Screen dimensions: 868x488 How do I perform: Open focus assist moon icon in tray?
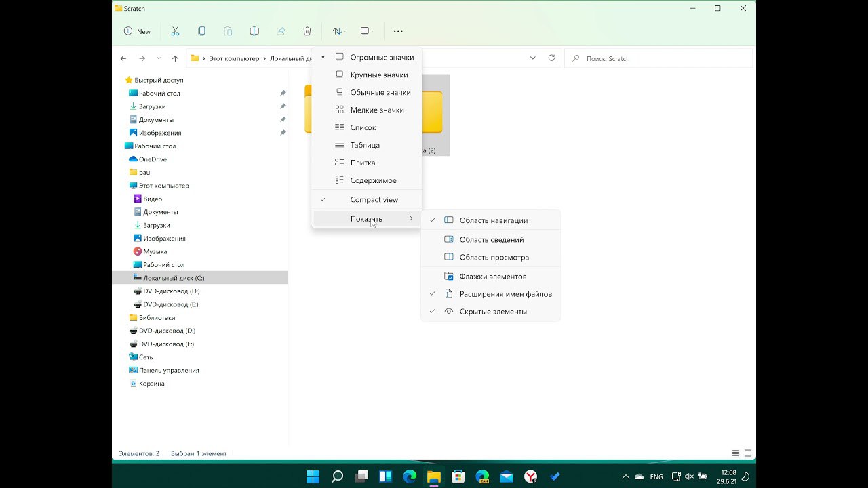(x=746, y=477)
